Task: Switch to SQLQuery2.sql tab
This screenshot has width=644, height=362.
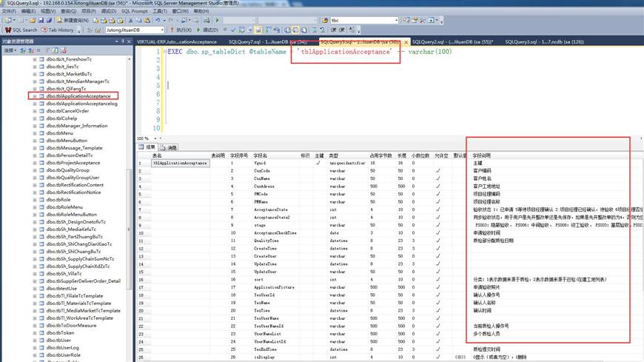Action: [x=452, y=42]
